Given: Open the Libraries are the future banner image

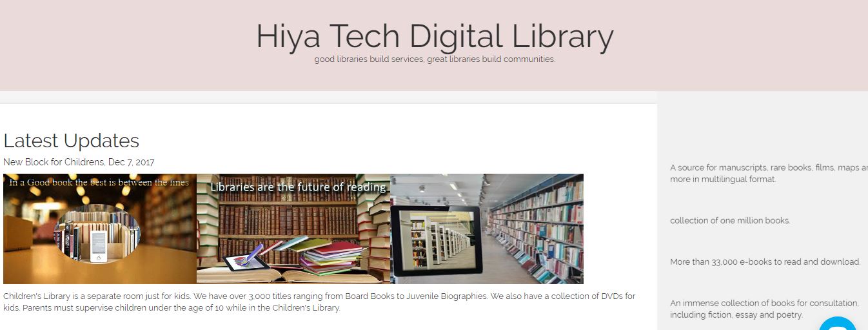Looking at the screenshot, I should pyautogui.click(x=293, y=229).
